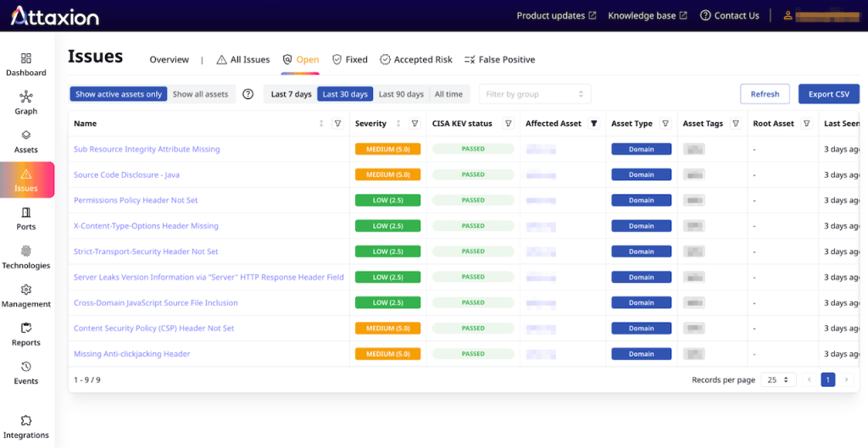This screenshot has width=868, height=448.
Task: Switch to the False Positive tab
Action: 500,60
